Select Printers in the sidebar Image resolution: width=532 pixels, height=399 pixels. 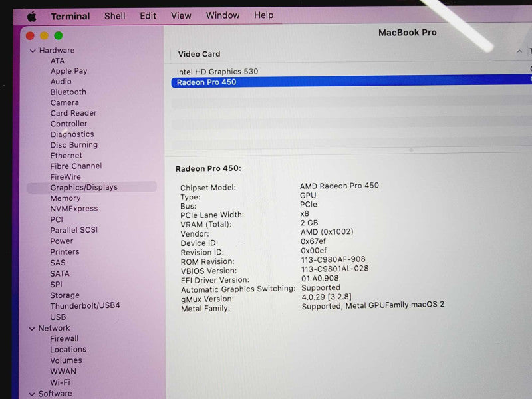65,252
